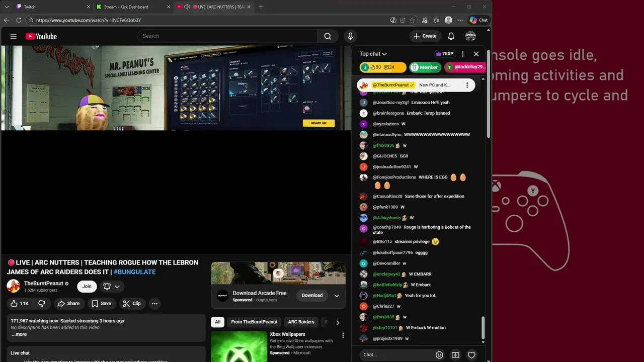Open emoji picker in chat box
This screenshot has height=362, width=644.
click(439, 355)
